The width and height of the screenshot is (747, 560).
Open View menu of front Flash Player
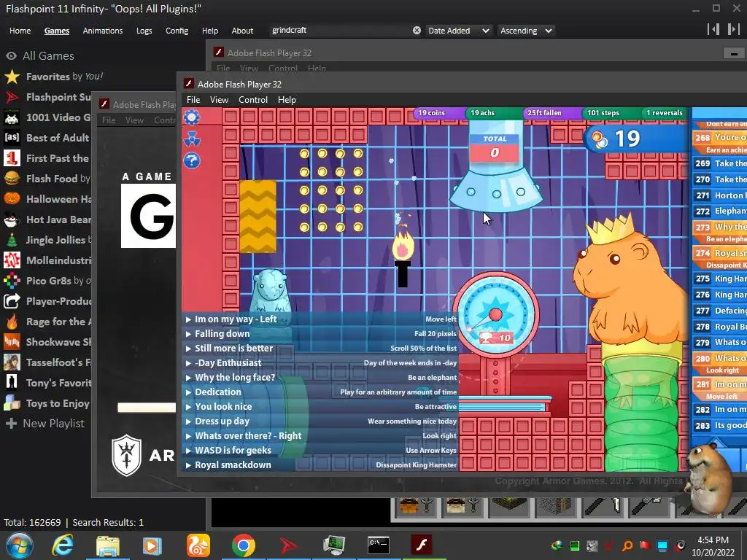tap(219, 99)
